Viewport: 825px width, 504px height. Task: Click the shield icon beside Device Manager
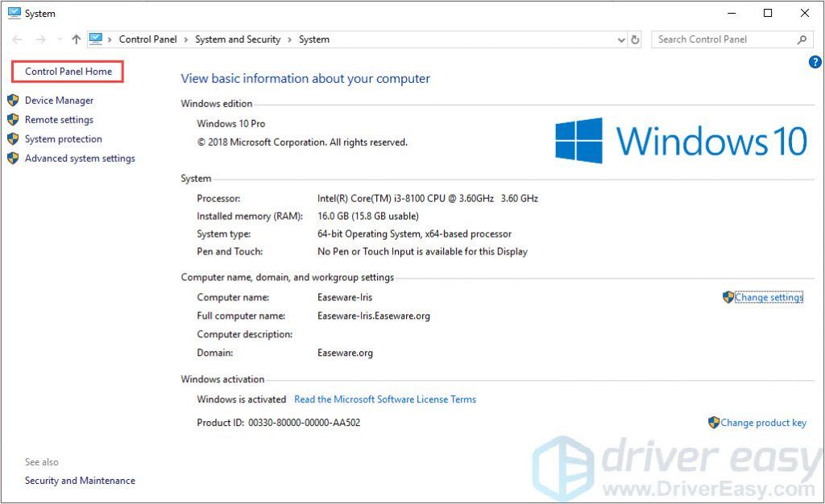[x=13, y=100]
